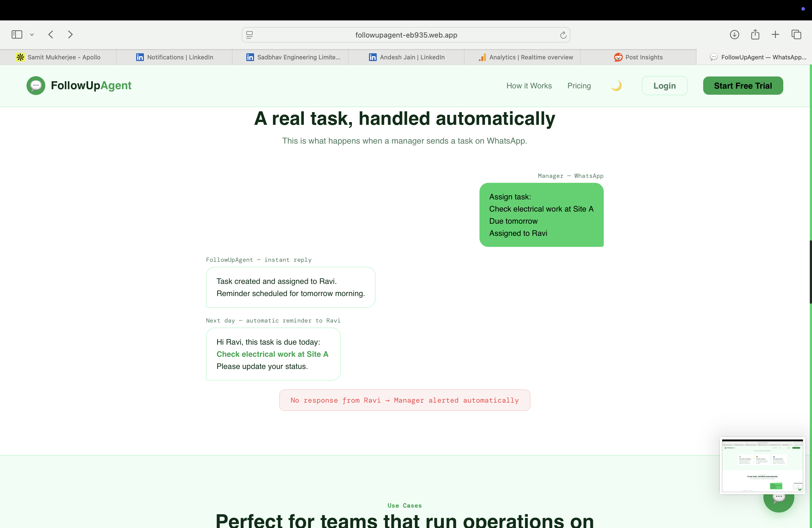
Task: Click the FollowUpAgent brand name
Action: pyautogui.click(x=91, y=86)
